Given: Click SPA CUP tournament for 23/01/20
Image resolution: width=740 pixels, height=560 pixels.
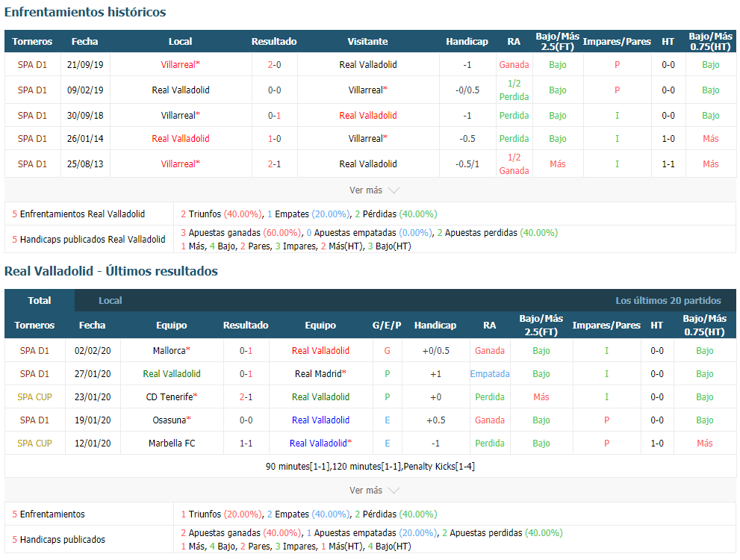Looking at the screenshot, I should (34, 396).
